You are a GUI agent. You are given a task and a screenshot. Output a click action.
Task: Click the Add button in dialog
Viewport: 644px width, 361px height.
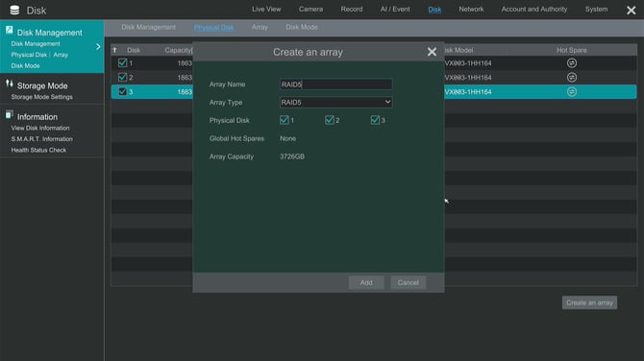click(366, 282)
